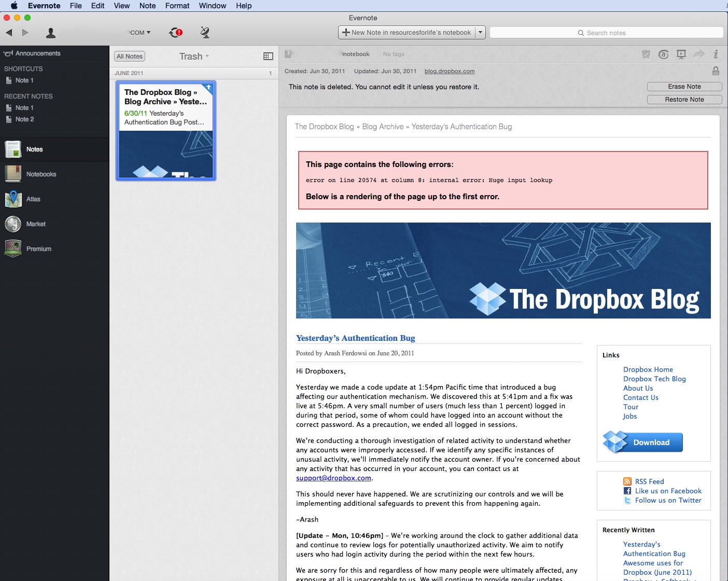Click the share arrow icon
Screen dimensions: 728x581
699,54
